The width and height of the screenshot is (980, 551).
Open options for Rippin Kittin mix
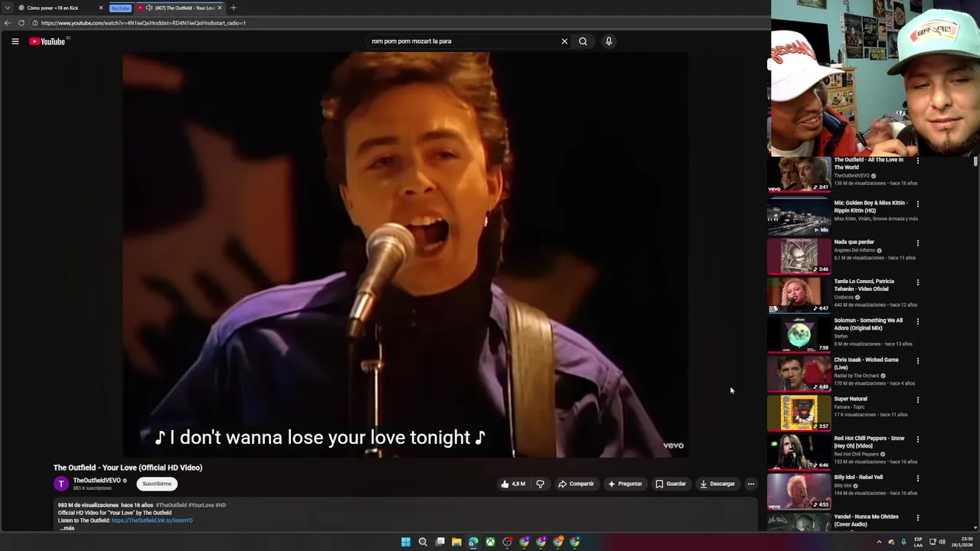pos(917,204)
